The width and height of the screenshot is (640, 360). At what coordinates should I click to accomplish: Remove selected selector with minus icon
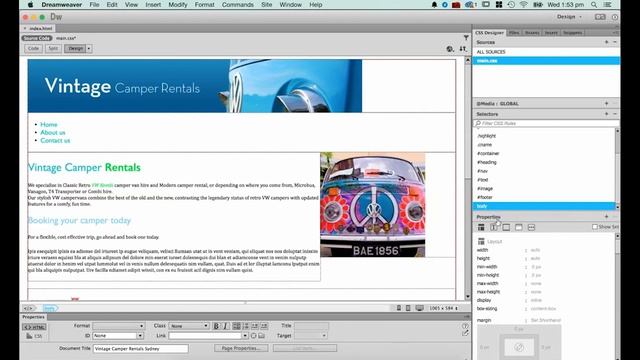click(615, 114)
